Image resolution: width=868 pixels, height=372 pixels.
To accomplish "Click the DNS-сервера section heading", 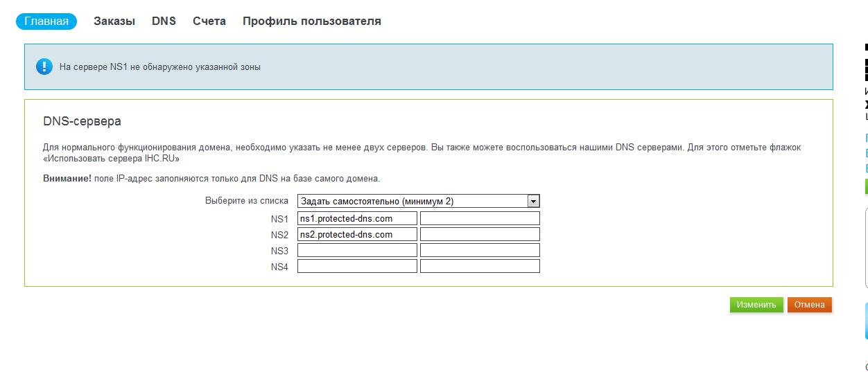I will (82, 121).
